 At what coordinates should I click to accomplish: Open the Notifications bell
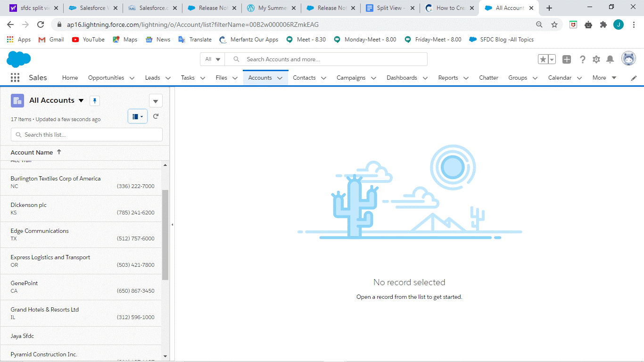coord(610,59)
